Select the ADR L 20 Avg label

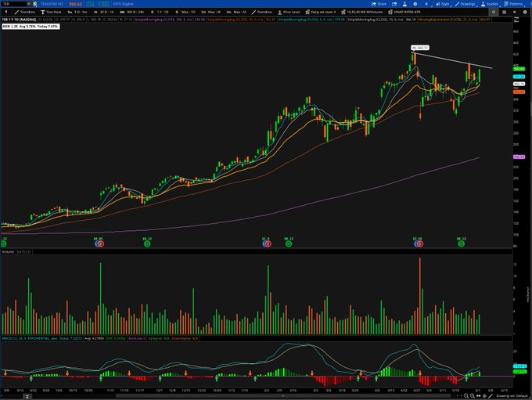pos(31,26)
